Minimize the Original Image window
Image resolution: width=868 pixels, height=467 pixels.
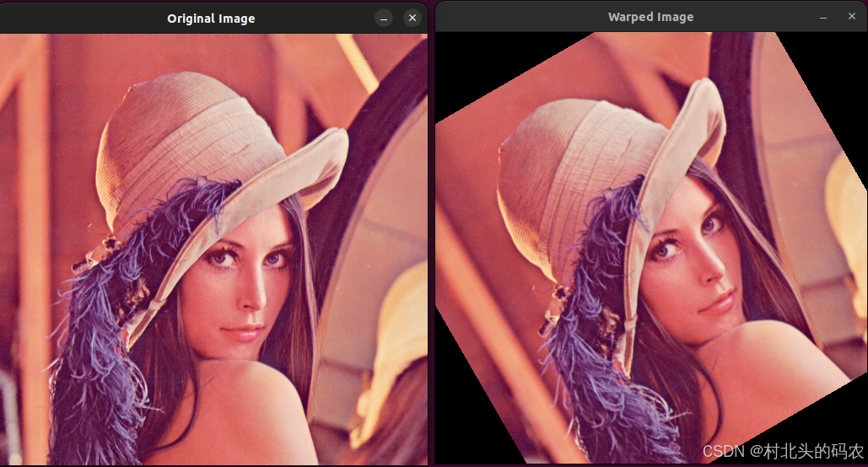pos(384,19)
